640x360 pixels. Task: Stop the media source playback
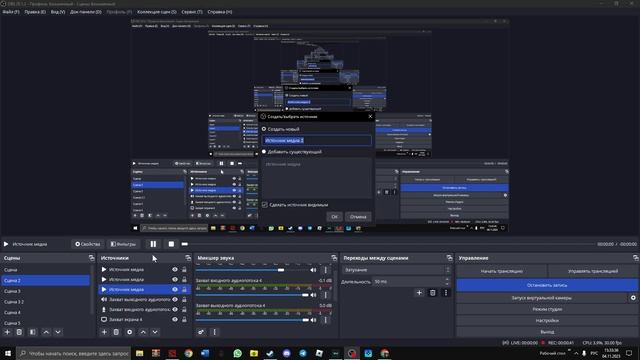(171, 244)
